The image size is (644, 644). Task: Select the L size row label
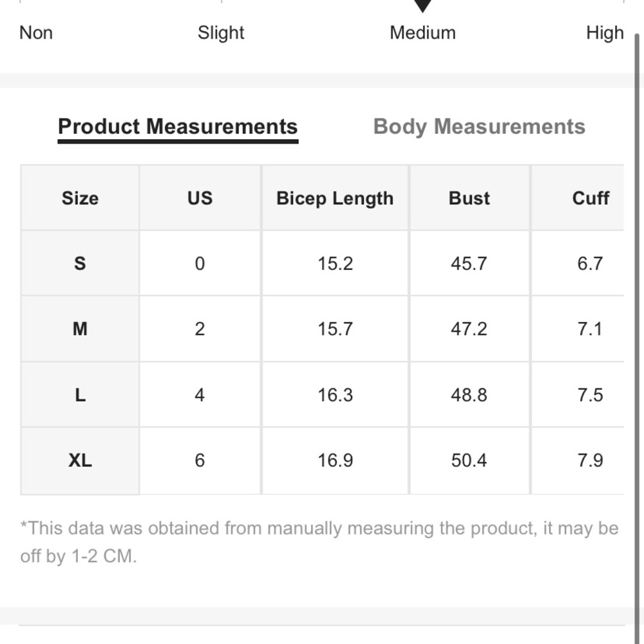point(80,395)
